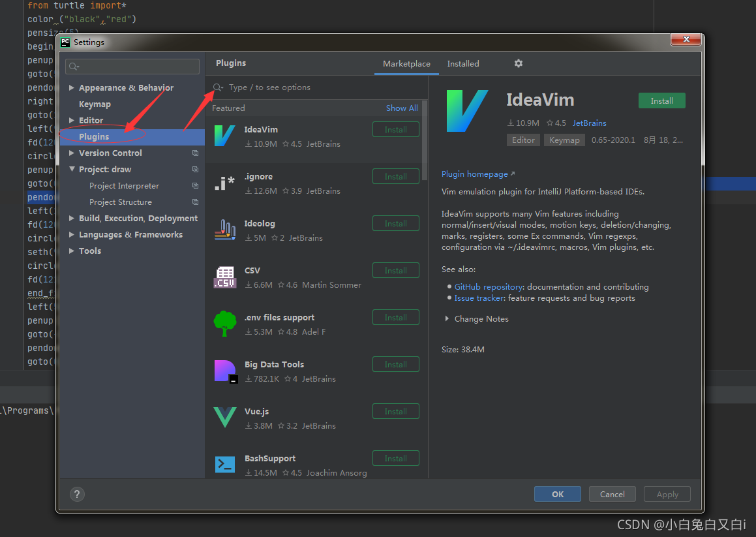756x537 pixels.
Task: Click 'Size: 38.4M' text in details
Action: [463, 349]
